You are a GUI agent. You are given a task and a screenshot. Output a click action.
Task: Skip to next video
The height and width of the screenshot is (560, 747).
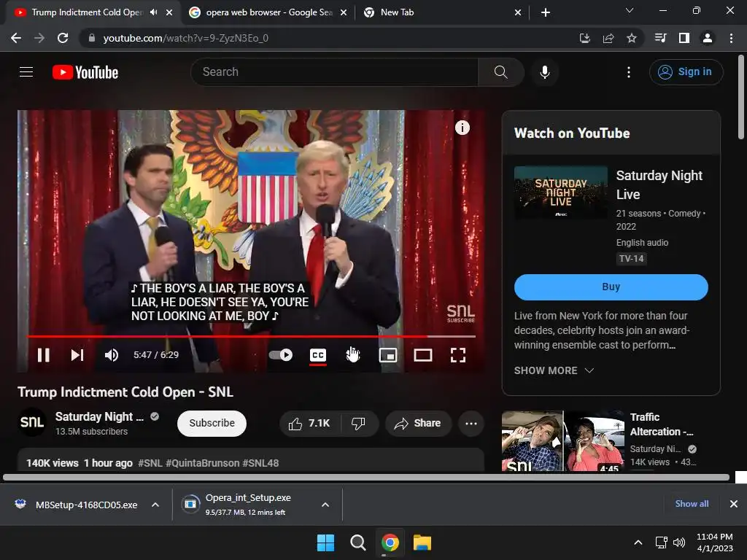[77, 355]
